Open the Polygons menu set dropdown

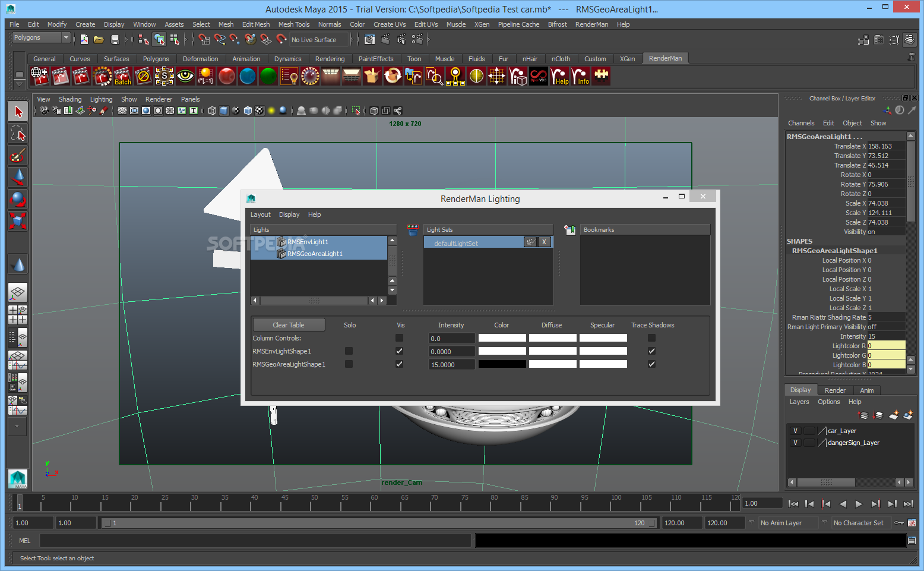tap(41, 37)
